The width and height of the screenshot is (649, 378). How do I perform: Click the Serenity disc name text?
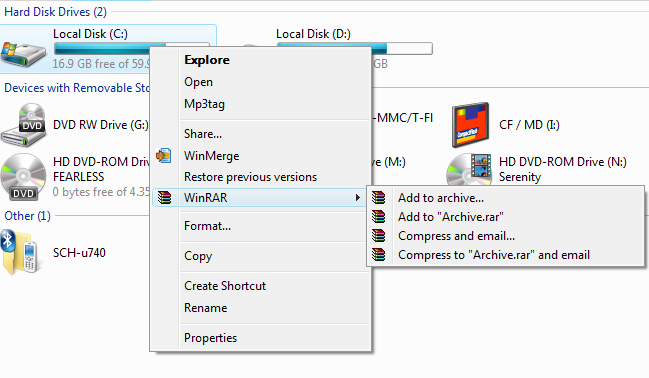(520, 177)
